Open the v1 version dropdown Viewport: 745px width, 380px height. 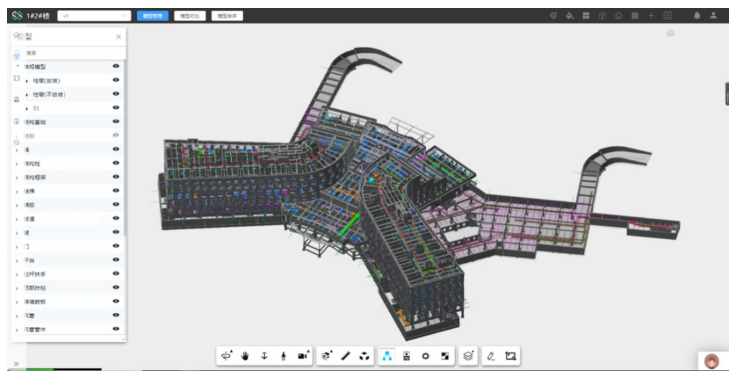[94, 16]
